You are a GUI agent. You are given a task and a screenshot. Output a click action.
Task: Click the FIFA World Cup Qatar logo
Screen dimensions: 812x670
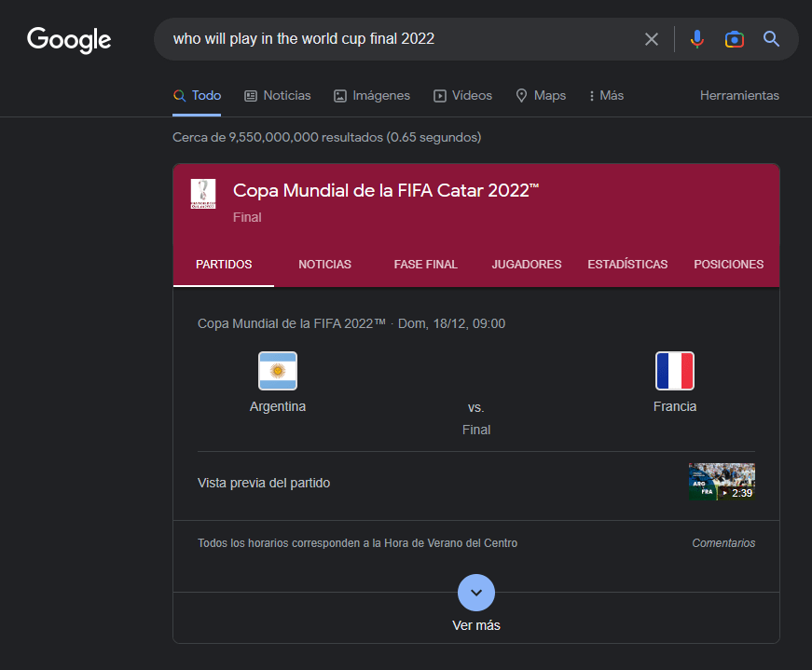click(x=202, y=194)
